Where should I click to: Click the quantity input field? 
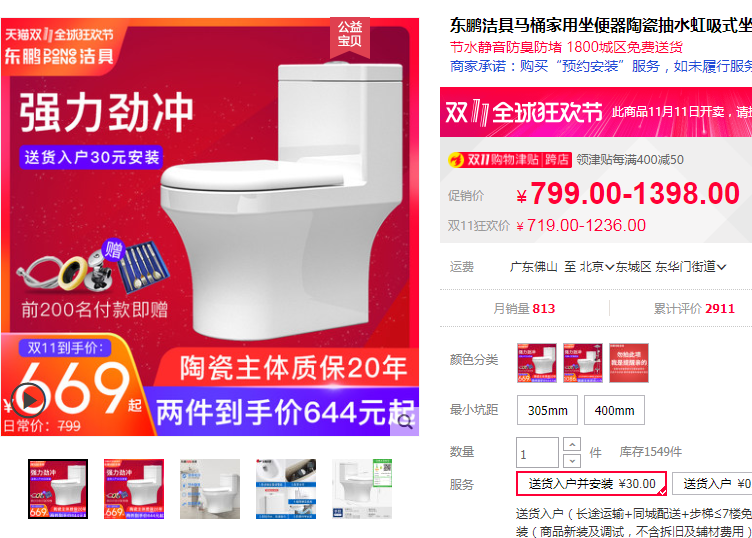537,452
